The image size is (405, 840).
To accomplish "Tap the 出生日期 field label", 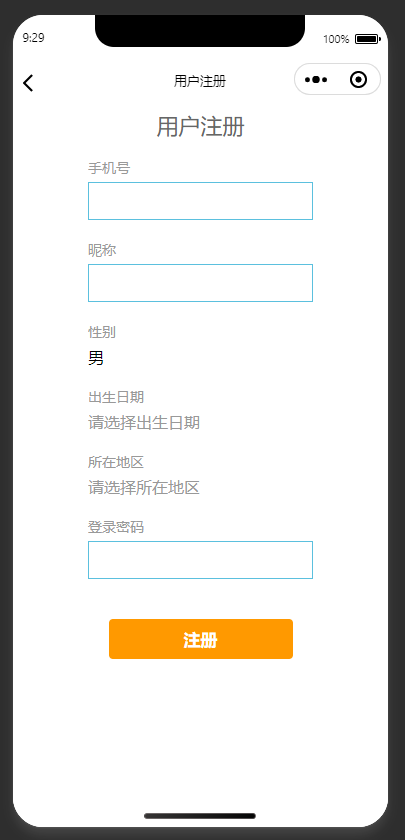I will coord(116,397).
